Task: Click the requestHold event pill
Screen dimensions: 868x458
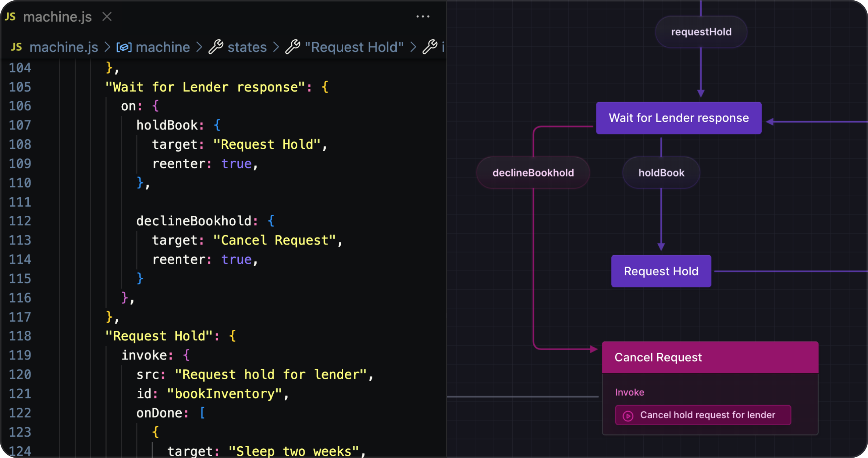Action: point(701,32)
